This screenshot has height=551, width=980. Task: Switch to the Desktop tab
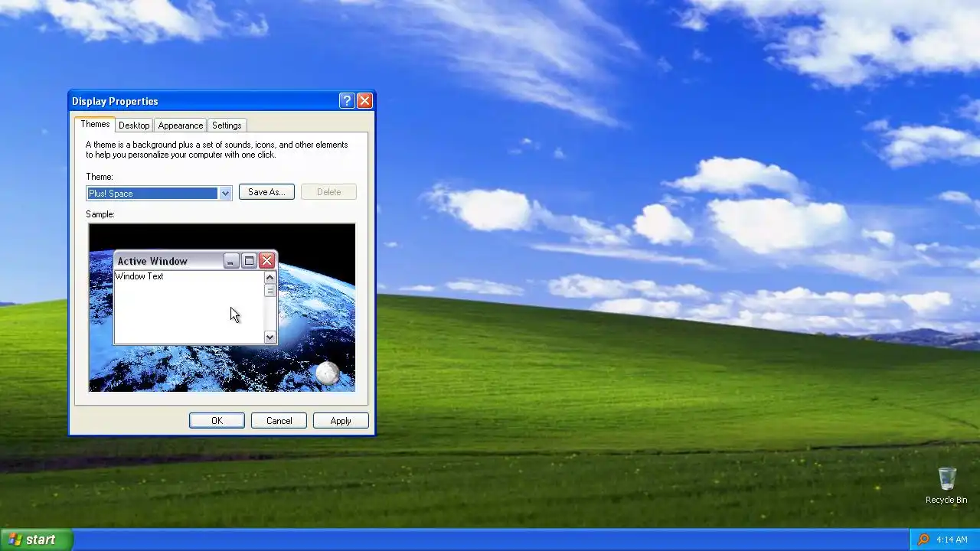(134, 126)
